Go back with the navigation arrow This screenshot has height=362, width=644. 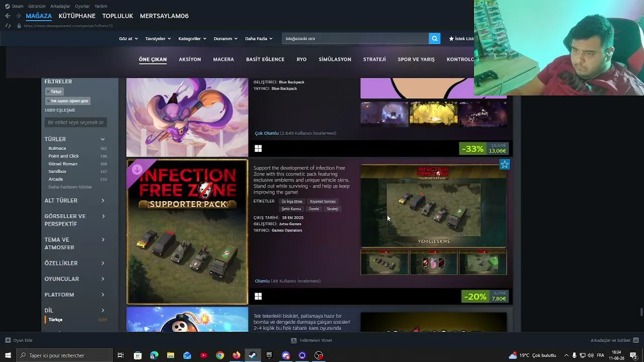pyautogui.click(x=8, y=16)
